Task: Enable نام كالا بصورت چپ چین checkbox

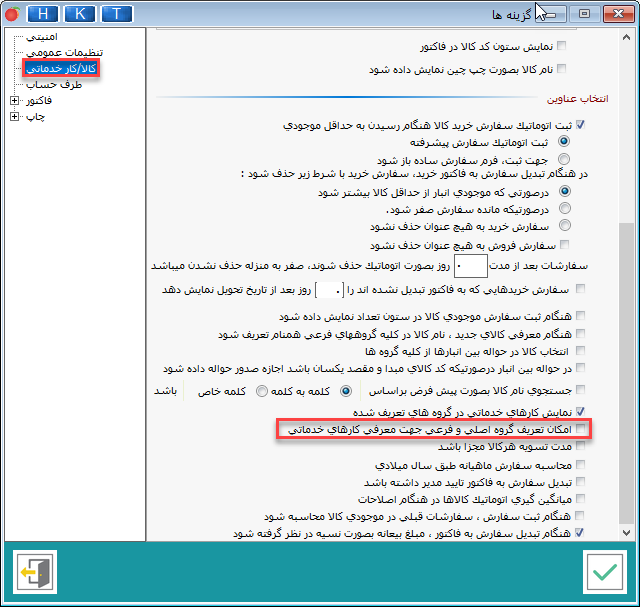Action: tap(561, 68)
